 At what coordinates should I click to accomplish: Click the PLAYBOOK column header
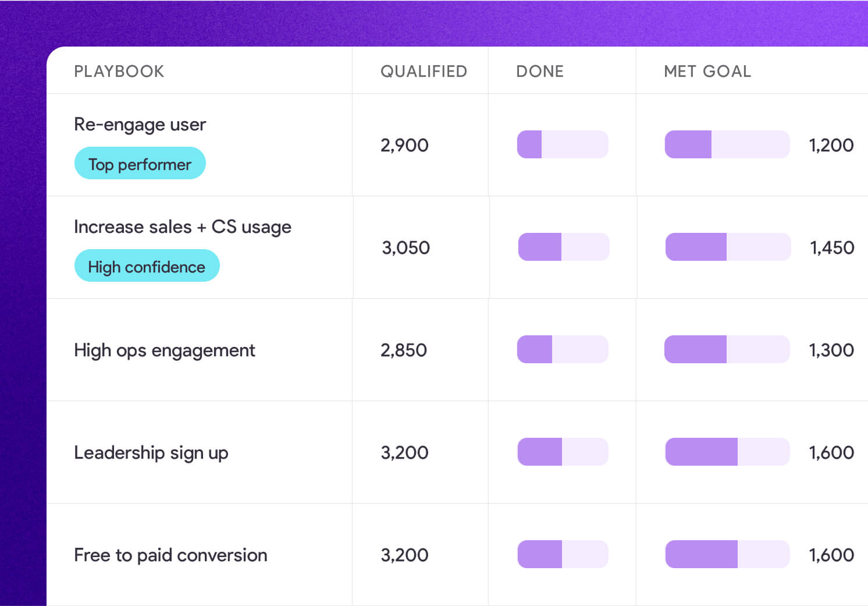tap(119, 71)
